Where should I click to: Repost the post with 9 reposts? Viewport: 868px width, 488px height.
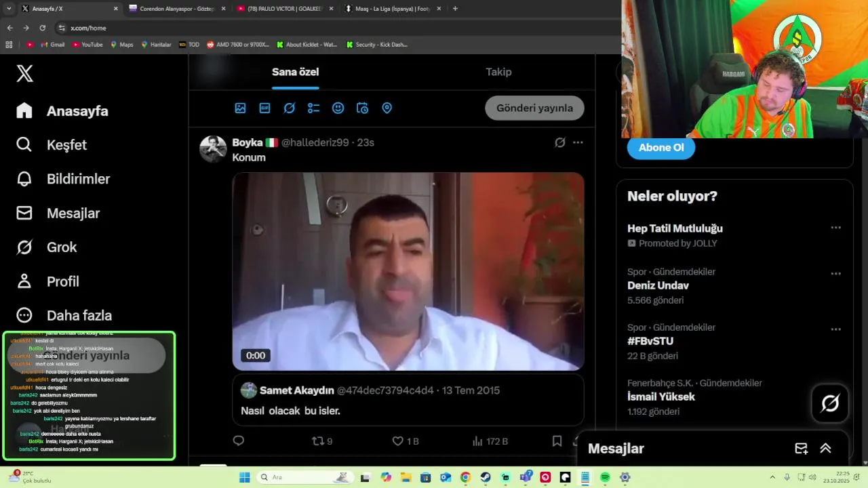pyautogui.click(x=322, y=441)
